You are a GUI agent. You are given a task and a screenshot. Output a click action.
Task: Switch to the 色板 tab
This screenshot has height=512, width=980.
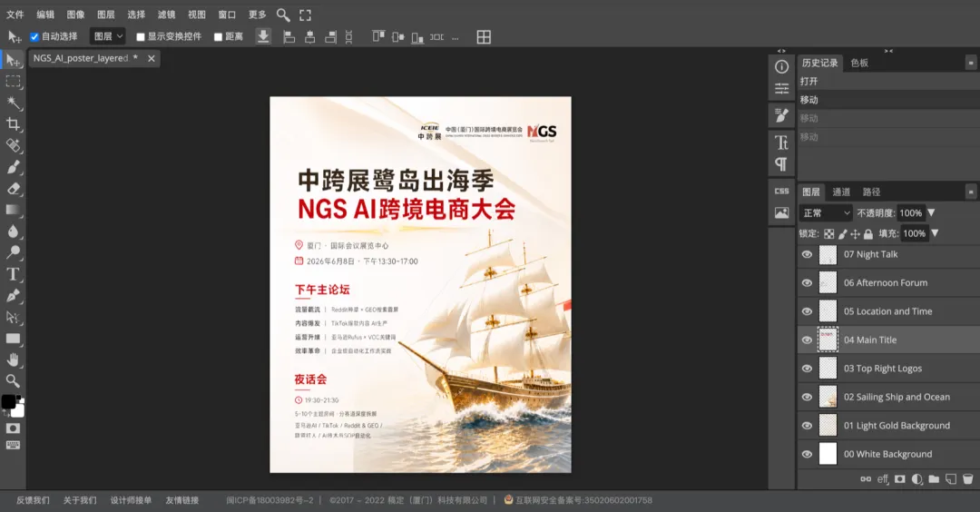(859, 63)
